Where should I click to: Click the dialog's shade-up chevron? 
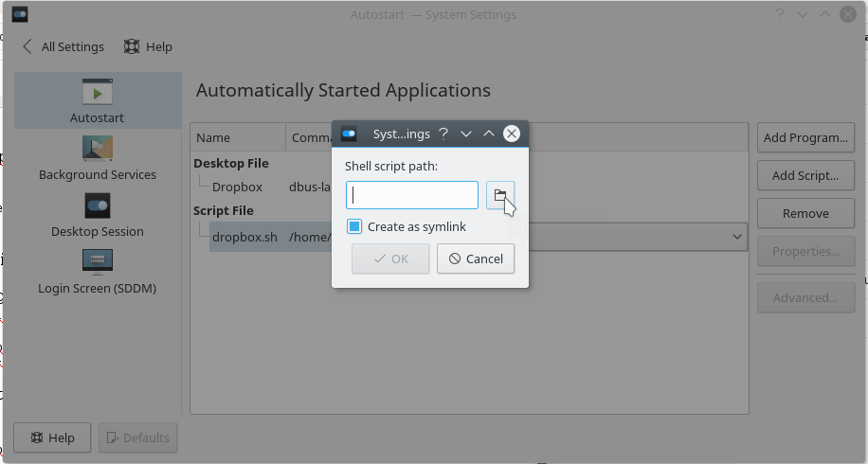[x=489, y=134]
